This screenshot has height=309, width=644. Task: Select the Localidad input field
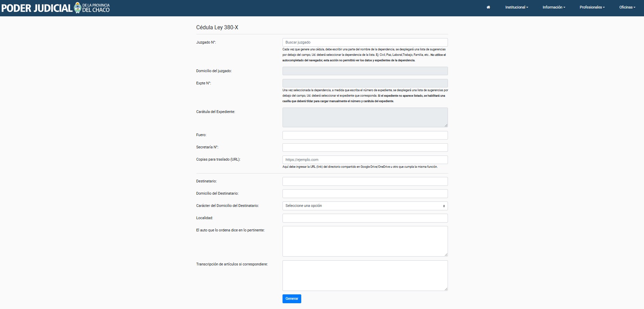pos(365,218)
